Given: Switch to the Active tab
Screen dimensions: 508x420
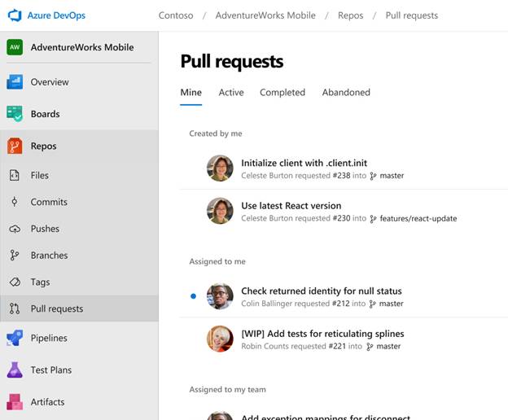Looking at the screenshot, I should pyautogui.click(x=231, y=92).
